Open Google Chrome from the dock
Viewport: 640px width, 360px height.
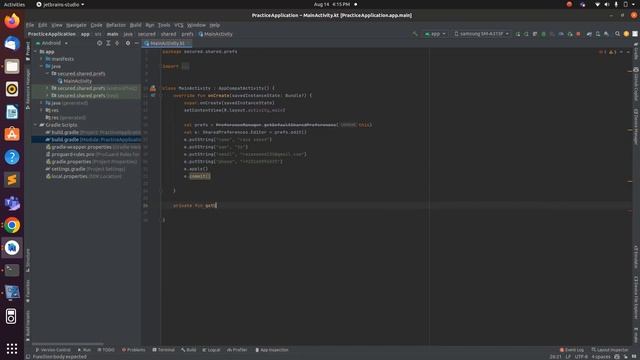[12, 225]
